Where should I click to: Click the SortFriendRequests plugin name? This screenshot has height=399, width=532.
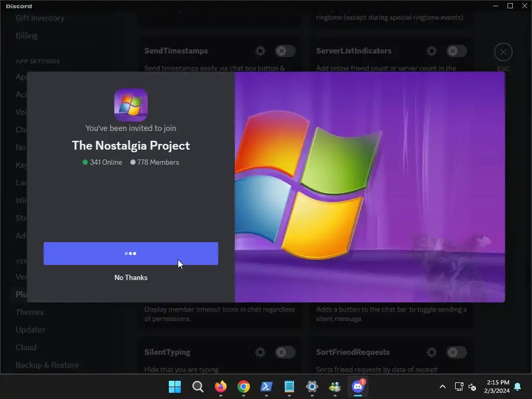(353, 352)
